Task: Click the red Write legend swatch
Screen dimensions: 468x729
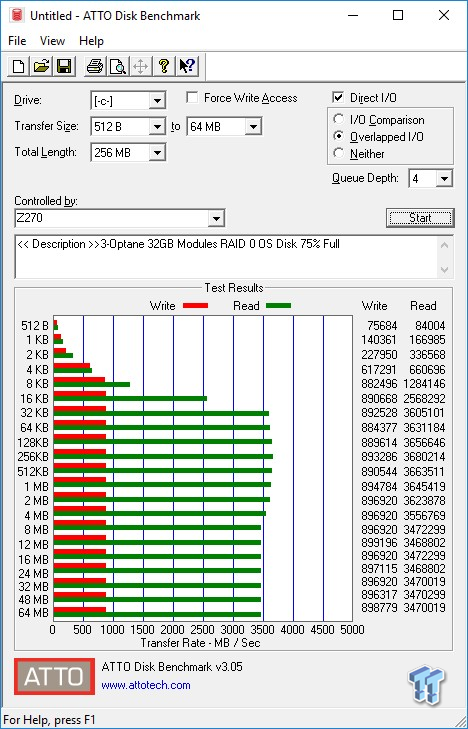Action: click(x=196, y=305)
